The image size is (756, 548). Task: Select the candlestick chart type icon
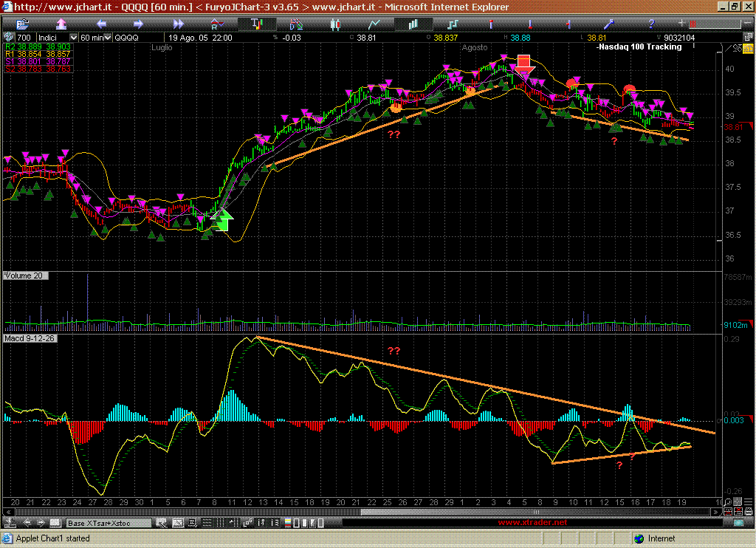[x=336, y=24]
